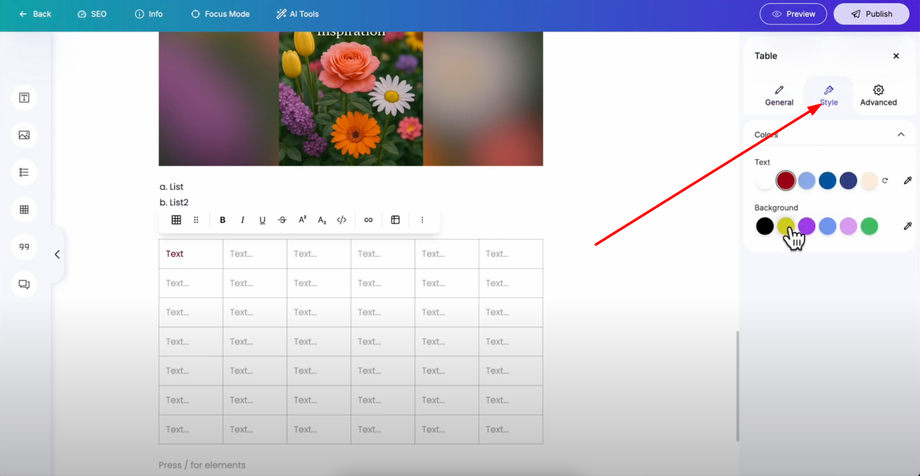Click the Preview button
Viewport: 920px width, 476px height.
point(793,14)
